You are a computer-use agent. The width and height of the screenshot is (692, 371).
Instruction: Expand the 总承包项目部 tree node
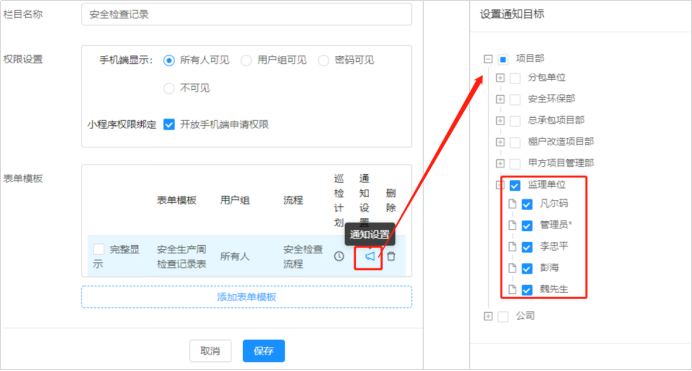500,120
